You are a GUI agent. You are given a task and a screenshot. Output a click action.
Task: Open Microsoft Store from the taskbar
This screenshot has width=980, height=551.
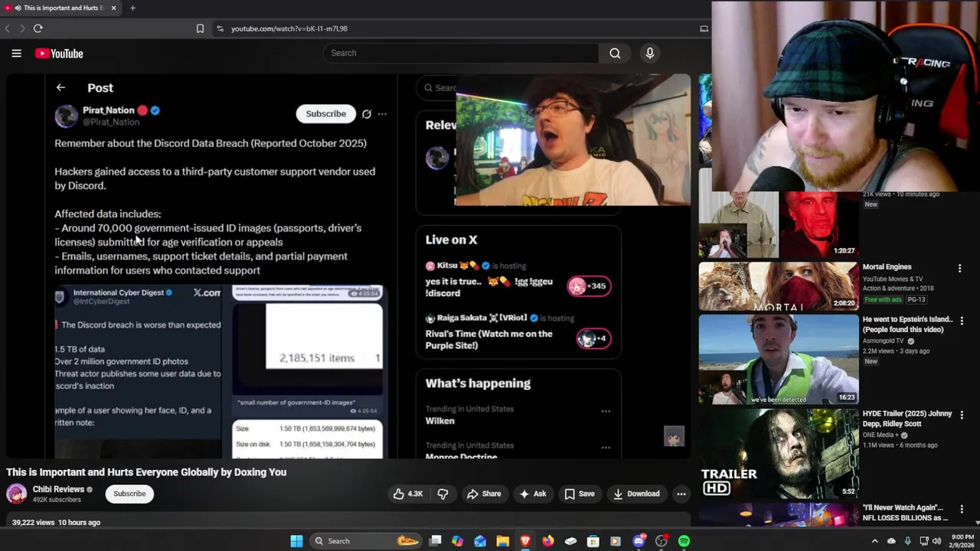pyautogui.click(x=593, y=541)
